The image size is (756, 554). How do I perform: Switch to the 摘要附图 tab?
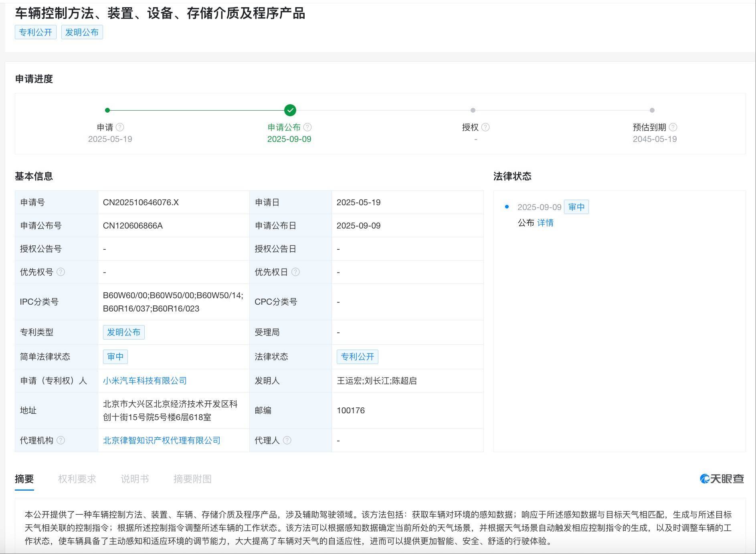193,478
